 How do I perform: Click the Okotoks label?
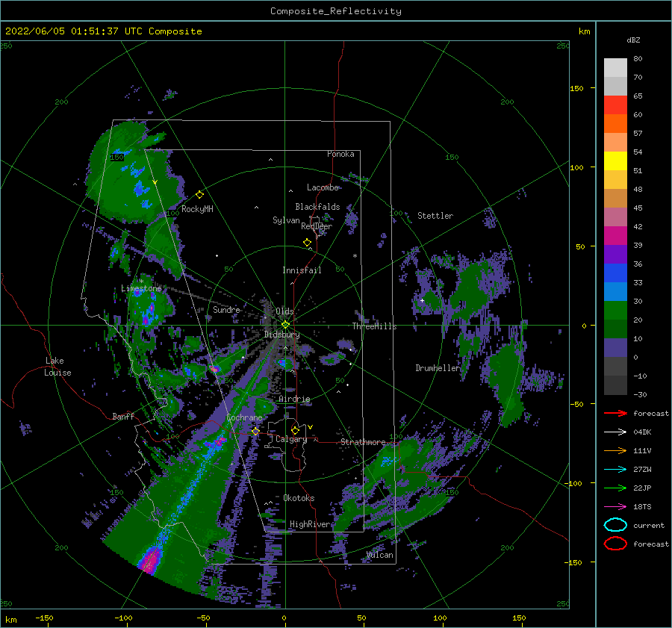click(x=299, y=498)
